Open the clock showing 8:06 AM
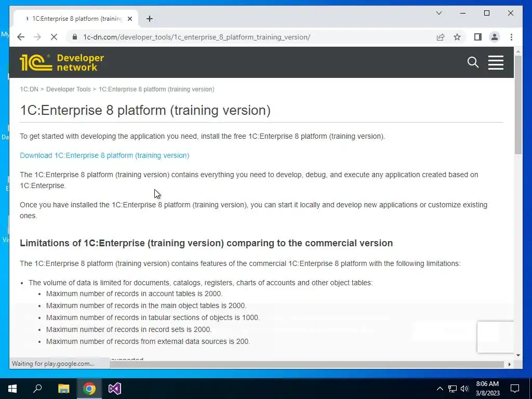This screenshot has width=532, height=399. pos(487,389)
